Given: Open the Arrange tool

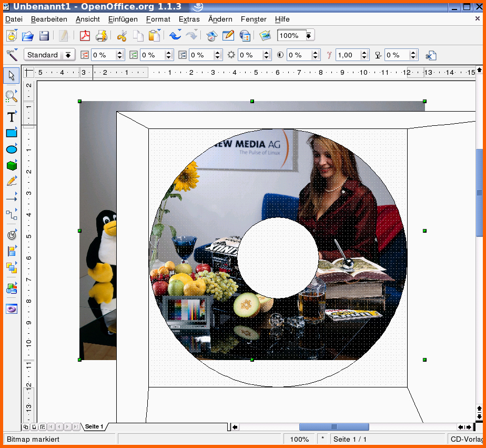Looking at the screenshot, I should coord(12,267).
